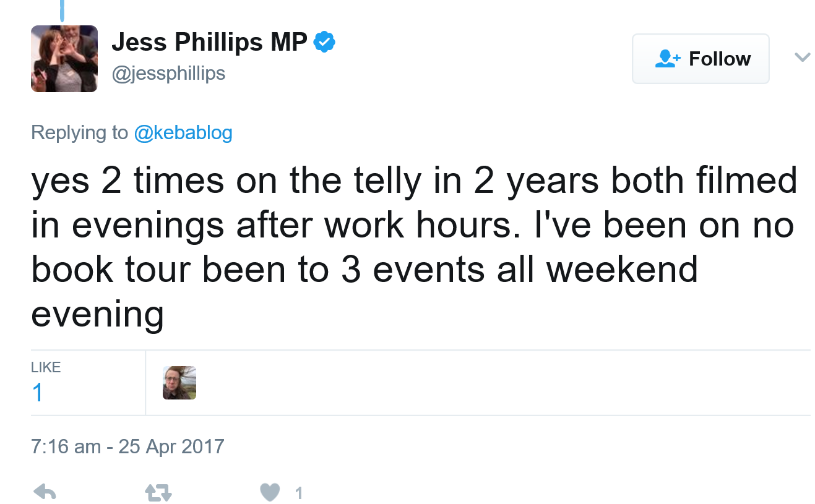Open the @jessphillips handle link
The width and height of the screenshot is (815, 504).
(x=168, y=74)
